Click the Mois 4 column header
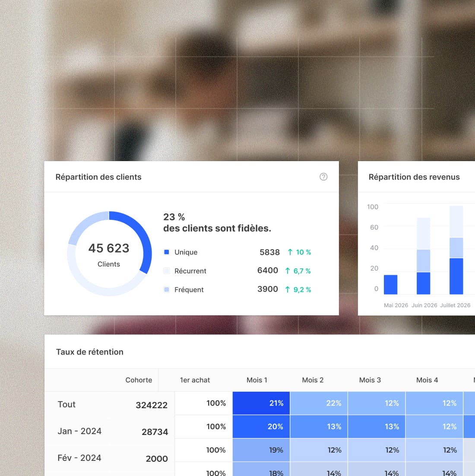 (x=427, y=380)
